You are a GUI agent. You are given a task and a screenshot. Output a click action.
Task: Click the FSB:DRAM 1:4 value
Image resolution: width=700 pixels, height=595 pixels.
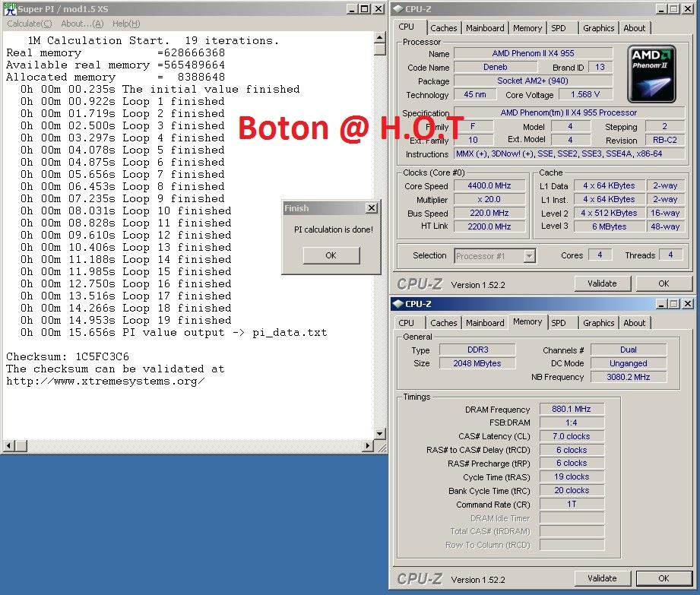click(x=572, y=423)
